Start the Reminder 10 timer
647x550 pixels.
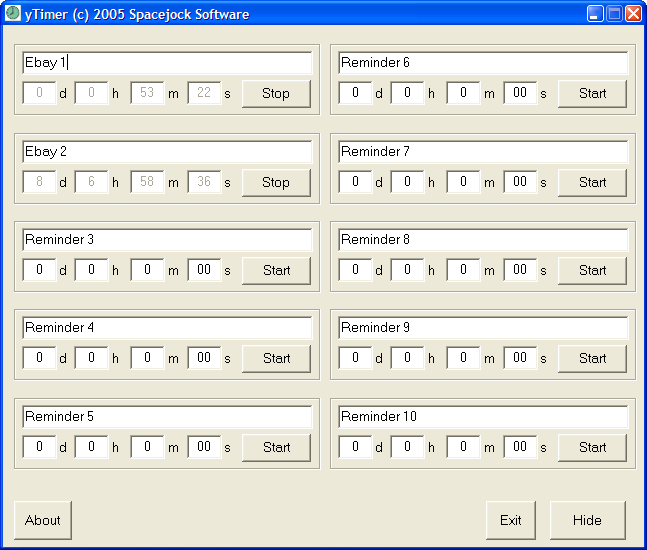[x=592, y=447]
